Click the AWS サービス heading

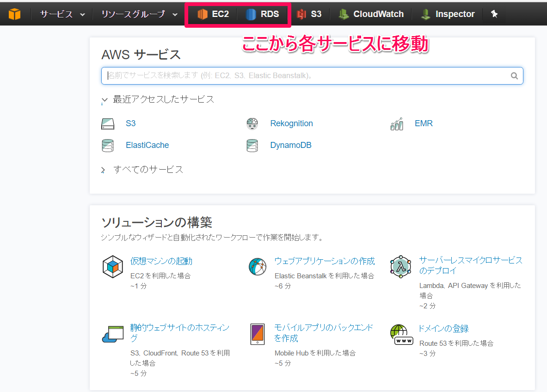tap(141, 55)
